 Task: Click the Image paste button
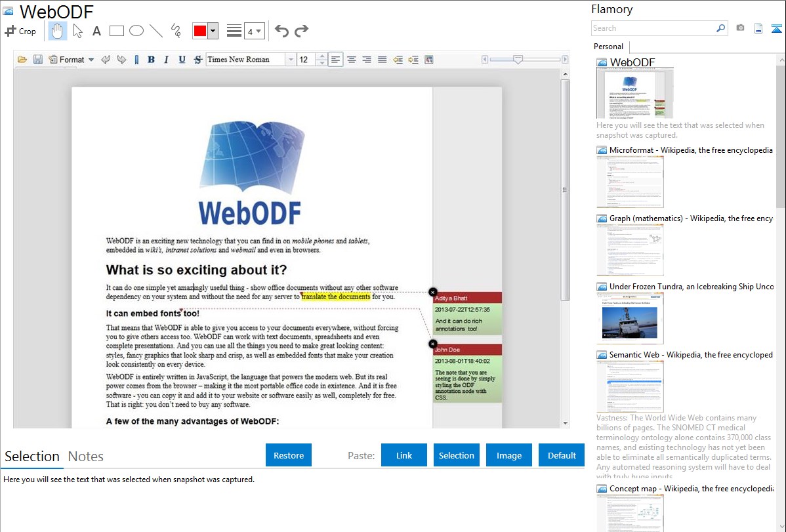point(509,455)
